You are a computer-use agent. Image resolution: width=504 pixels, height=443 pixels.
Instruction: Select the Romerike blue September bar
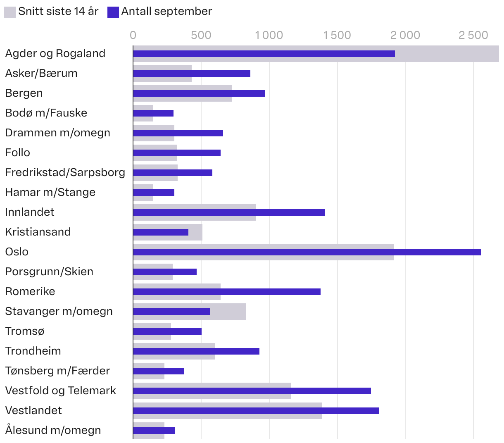coord(226,292)
